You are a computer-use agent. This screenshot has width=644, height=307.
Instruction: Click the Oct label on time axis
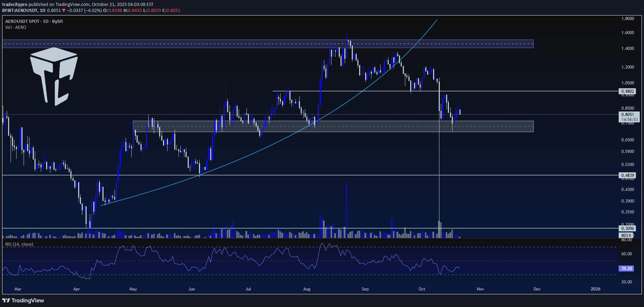(x=422, y=289)
